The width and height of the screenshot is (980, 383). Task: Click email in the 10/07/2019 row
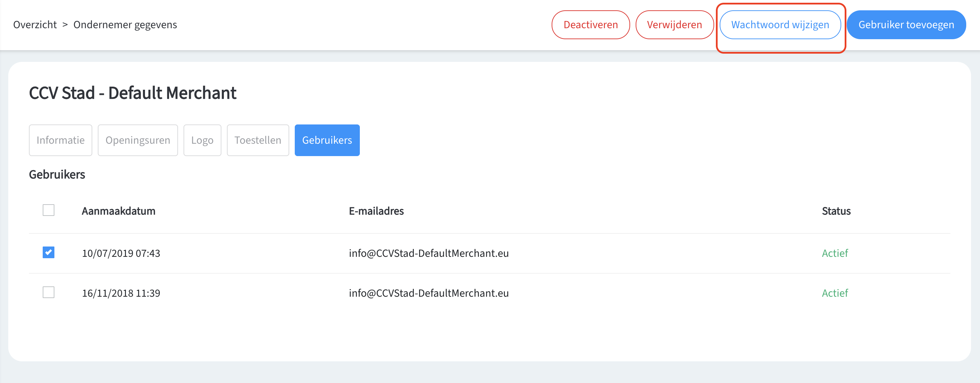[x=428, y=253]
